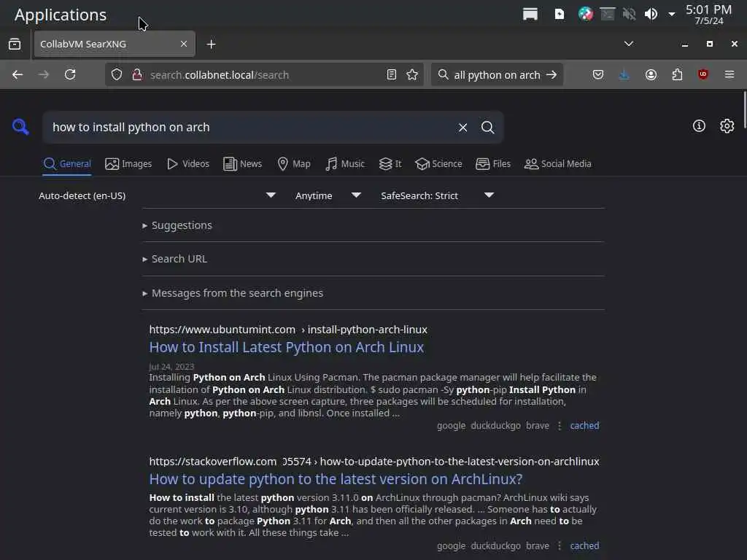747x560 pixels.
Task: Switch to the News tab
Action: pos(242,164)
